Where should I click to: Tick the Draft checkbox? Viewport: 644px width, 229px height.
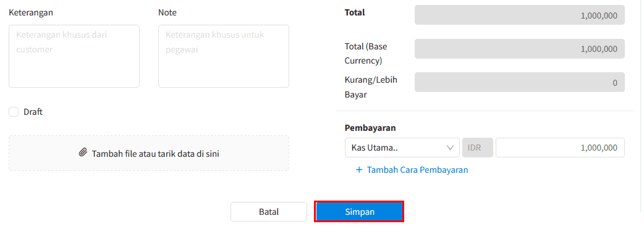click(x=14, y=112)
